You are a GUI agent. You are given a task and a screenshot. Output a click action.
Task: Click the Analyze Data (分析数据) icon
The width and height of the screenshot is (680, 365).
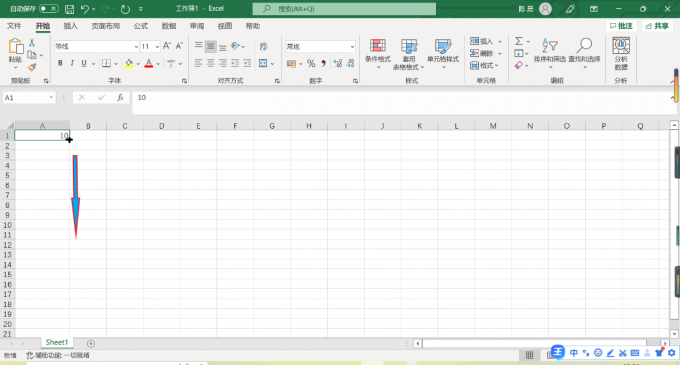click(621, 53)
